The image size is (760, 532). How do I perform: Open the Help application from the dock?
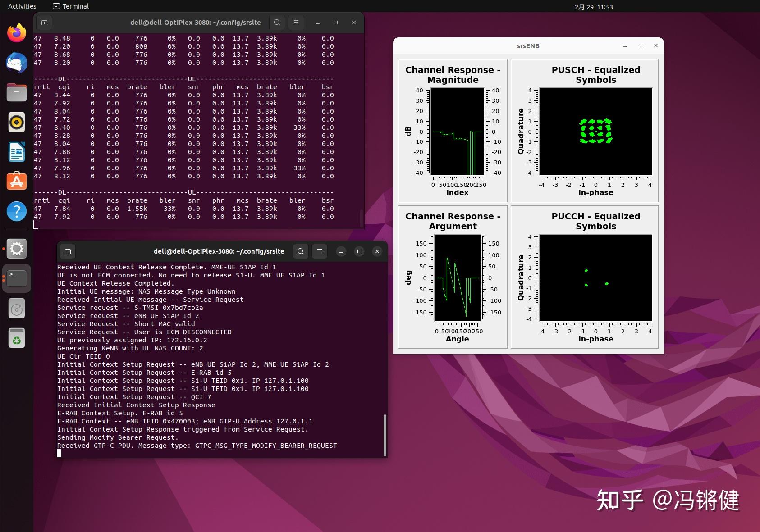pyautogui.click(x=17, y=211)
